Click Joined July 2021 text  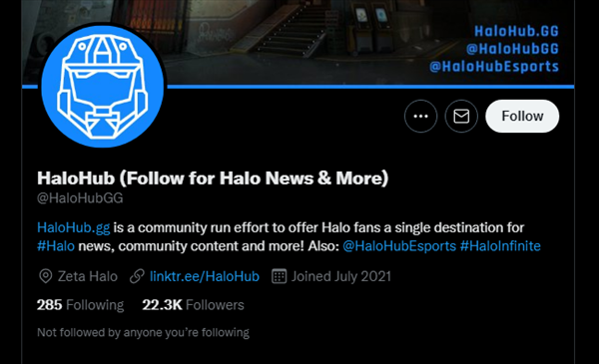coord(341,276)
